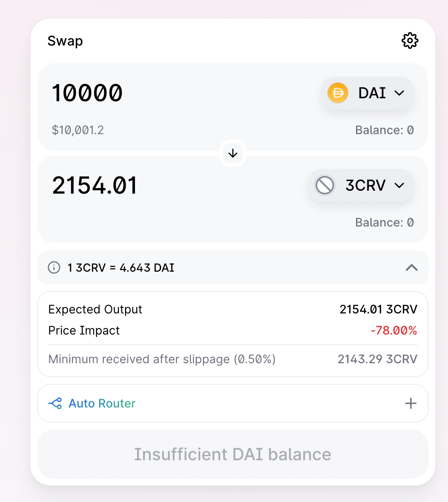
Task: Click the $10,001.2 USD value text
Action: (78, 130)
